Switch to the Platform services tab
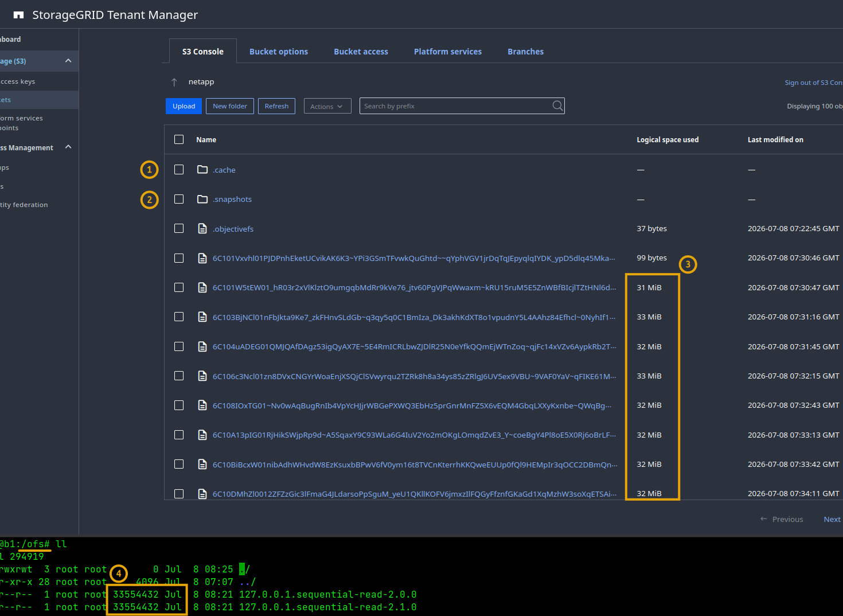 coord(448,52)
